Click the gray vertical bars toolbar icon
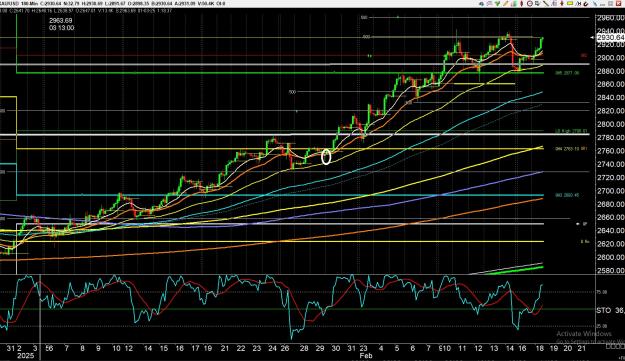This screenshot has width=625, height=361. point(554,4)
